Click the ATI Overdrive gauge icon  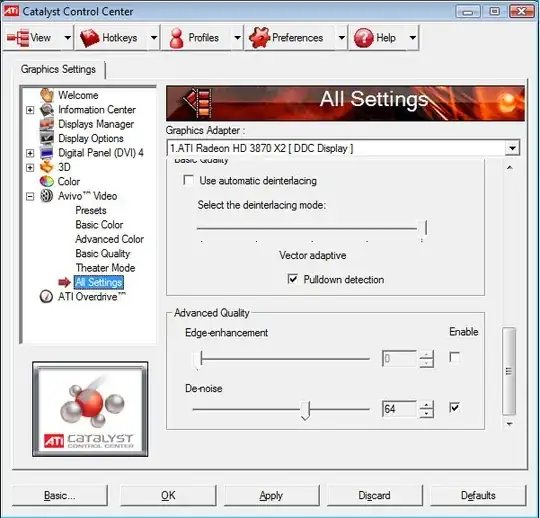click(x=46, y=297)
